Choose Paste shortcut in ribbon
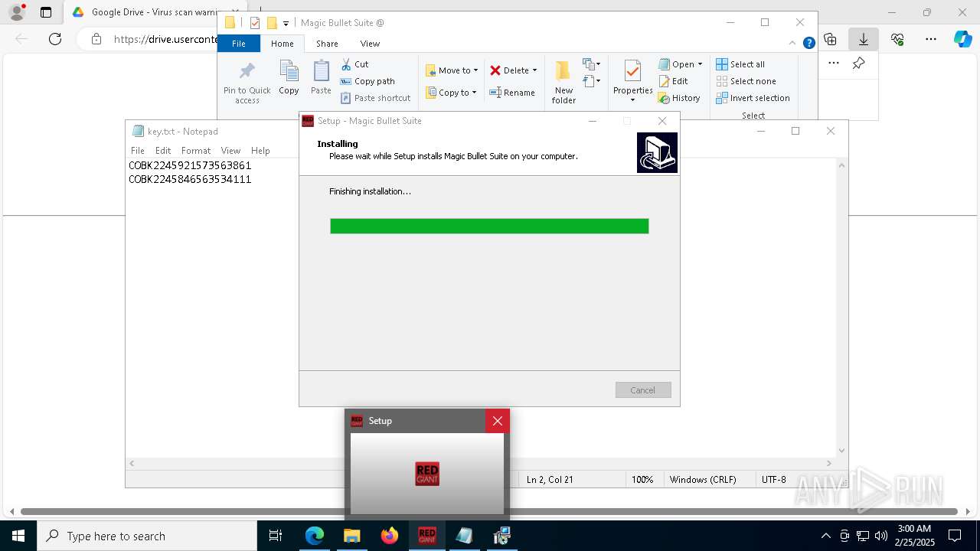The width and height of the screenshot is (980, 551). pyautogui.click(x=375, y=98)
